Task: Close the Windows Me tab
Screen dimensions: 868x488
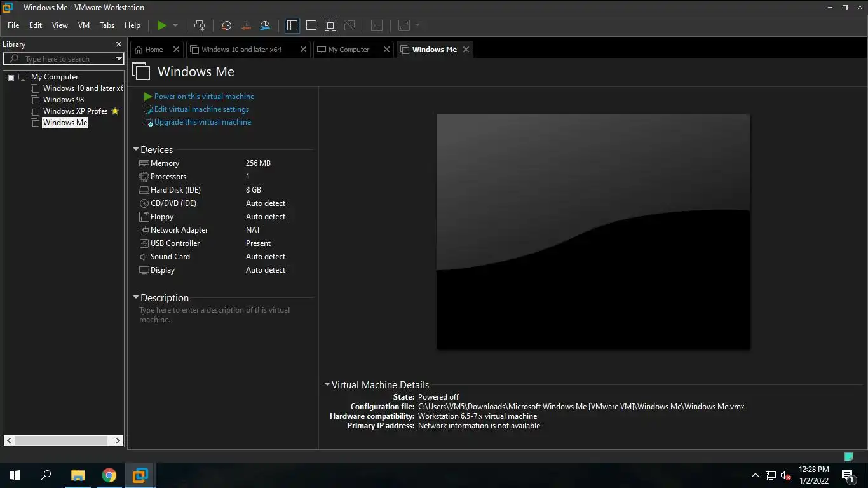Action: [x=466, y=50]
